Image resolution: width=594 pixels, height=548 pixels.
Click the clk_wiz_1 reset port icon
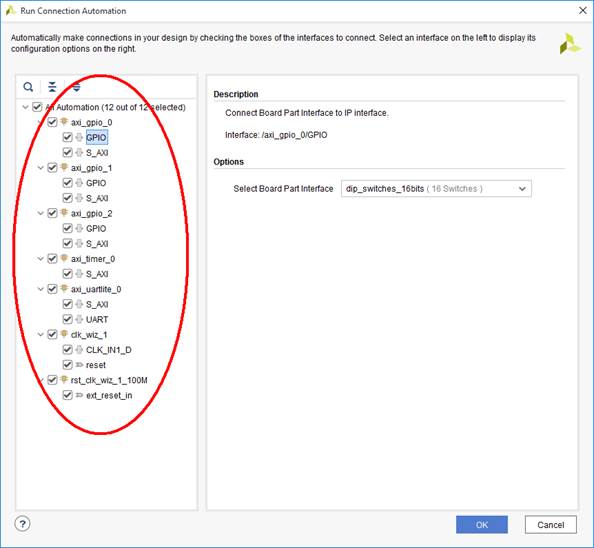pyautogui.click(x=79, y=365)
